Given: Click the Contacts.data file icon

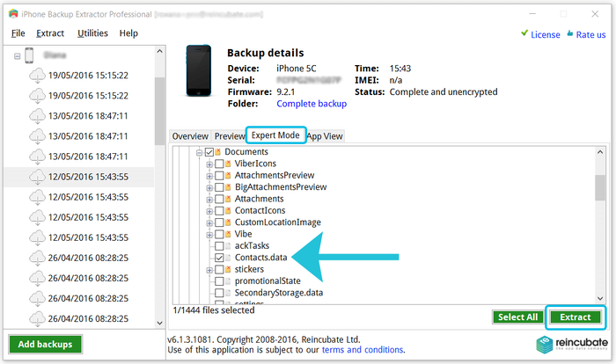Looking at the screenshot, I should click(x=228, y=258).
